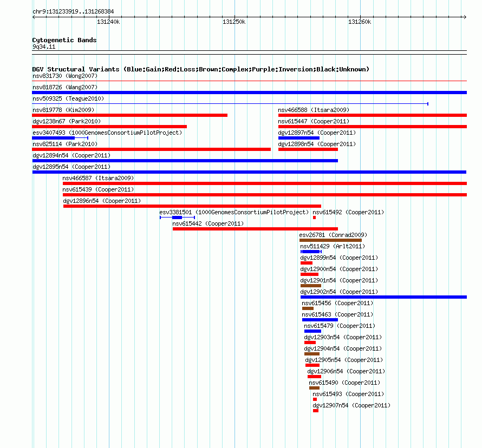482x448 pixels.
Task: Click nsv466587 (Itsara2009) label
Action: 98,178
